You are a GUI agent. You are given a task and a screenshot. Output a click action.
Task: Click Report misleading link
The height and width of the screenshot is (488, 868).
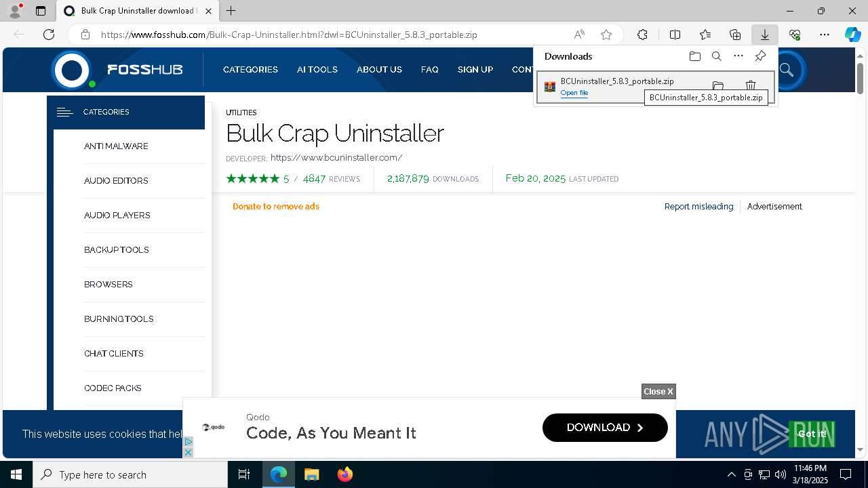pyautogui.click(x=698, y=207)
